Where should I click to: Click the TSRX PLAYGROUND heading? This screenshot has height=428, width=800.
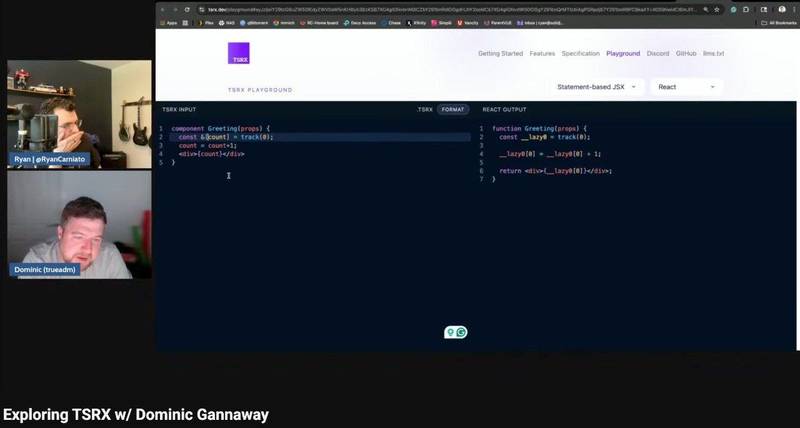pyautogui.click(x=260, y=90)
